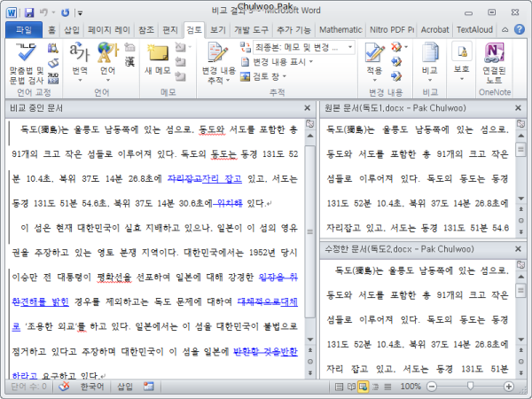Open the File (파일) menu tab
The height and width of the screenshot is (399, 532).
click(x=23, y=29)
